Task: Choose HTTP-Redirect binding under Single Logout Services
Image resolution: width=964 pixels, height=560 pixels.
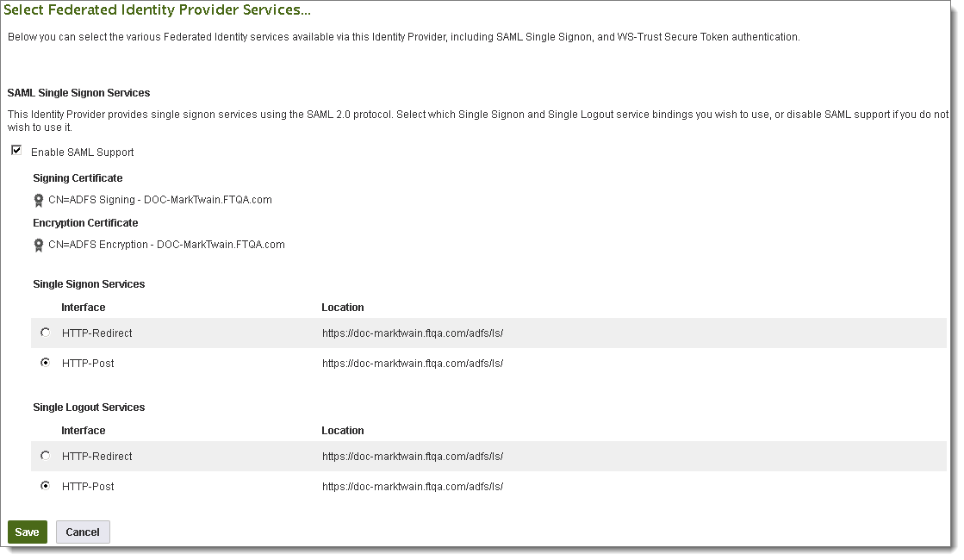Action: tap(45, 456)
